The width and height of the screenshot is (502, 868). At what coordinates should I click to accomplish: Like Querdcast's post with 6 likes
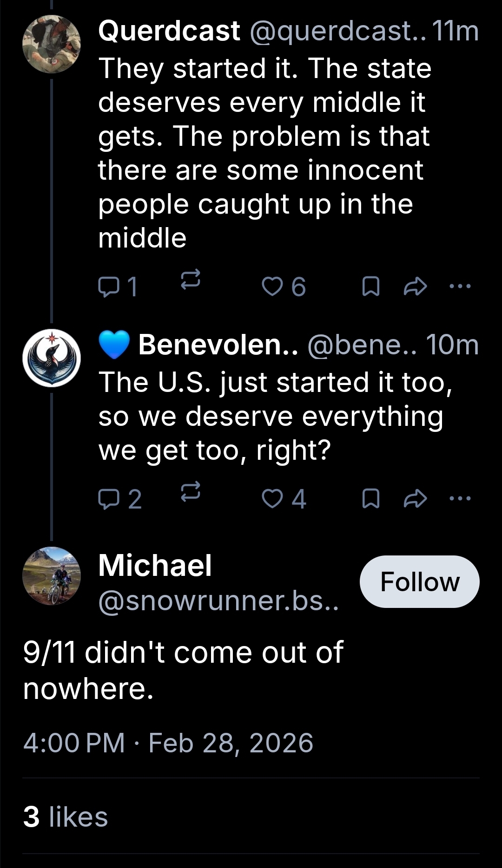click(x=272, y=286)
